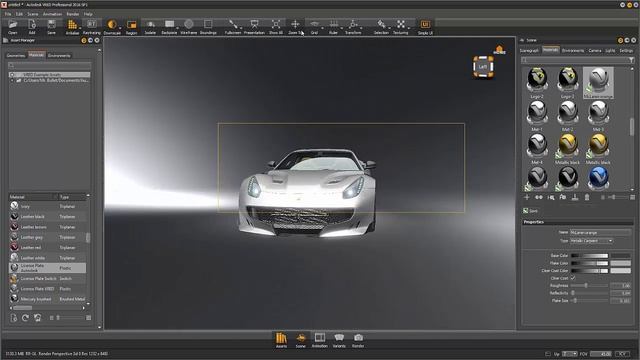Click the Add toolbar icon
Screen dimensions: 640x360
click(x=32, y=24)
